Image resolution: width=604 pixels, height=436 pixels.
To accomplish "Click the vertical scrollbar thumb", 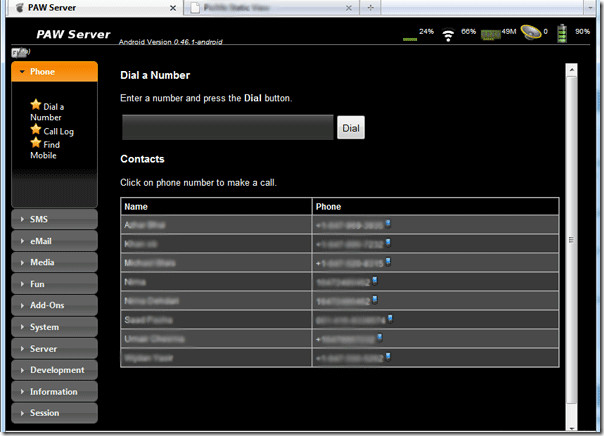I will [571, 240].
